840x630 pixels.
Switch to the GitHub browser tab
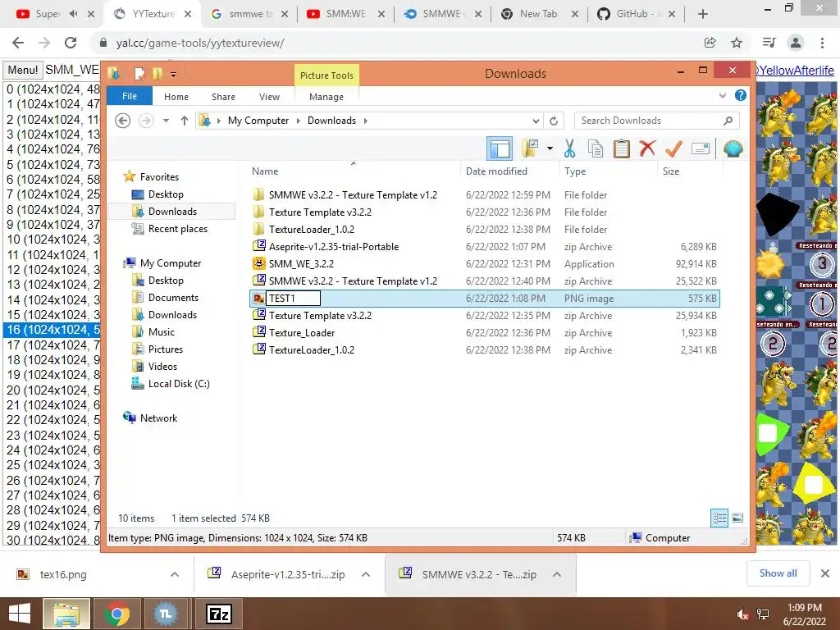pos(636,14)
